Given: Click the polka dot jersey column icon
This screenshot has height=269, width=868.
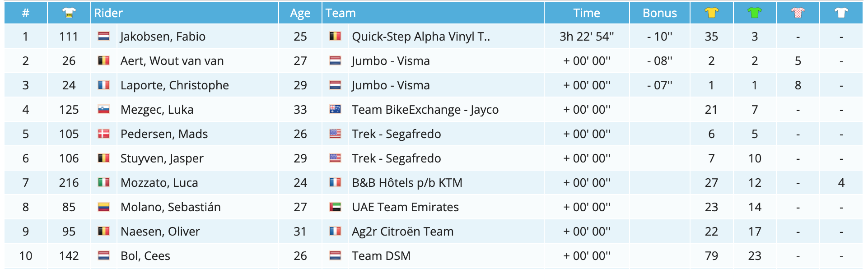Looking at the screenshot, I should (798, 13).
